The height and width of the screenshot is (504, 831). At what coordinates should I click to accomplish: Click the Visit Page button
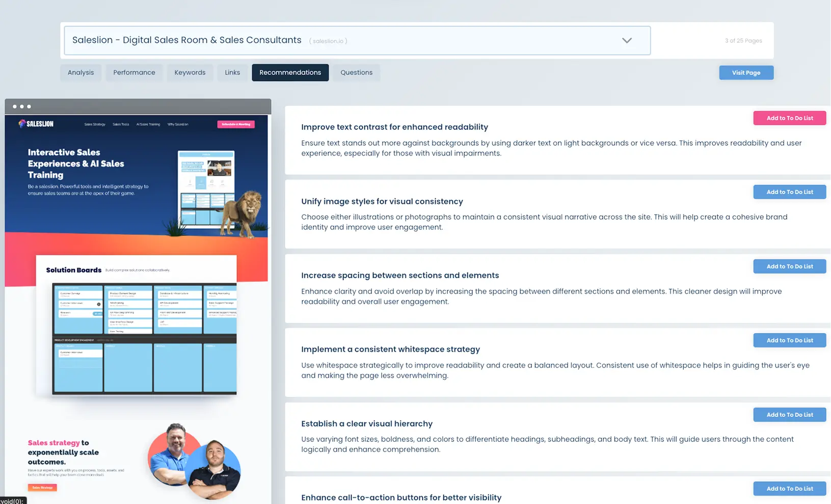coord(746,72)
